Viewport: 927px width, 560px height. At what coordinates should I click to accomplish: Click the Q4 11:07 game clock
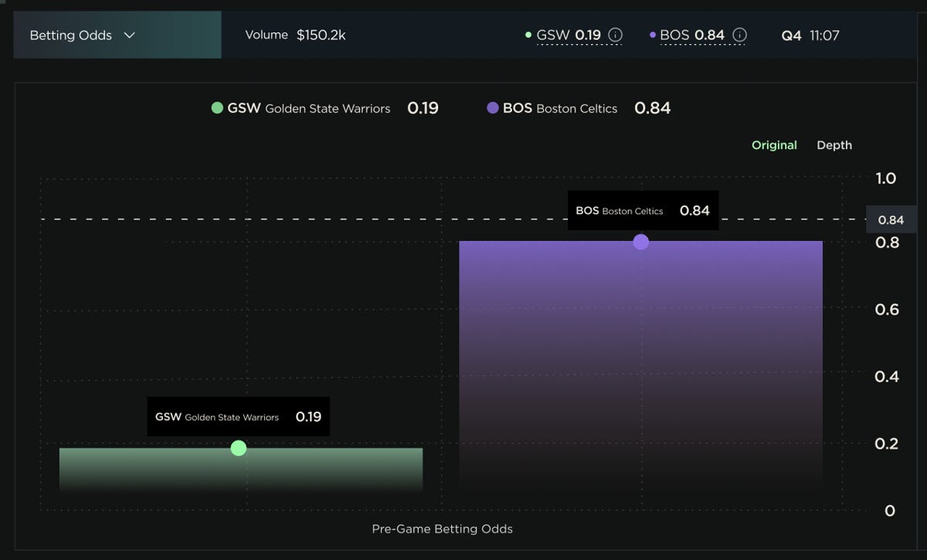click(810, 35)
